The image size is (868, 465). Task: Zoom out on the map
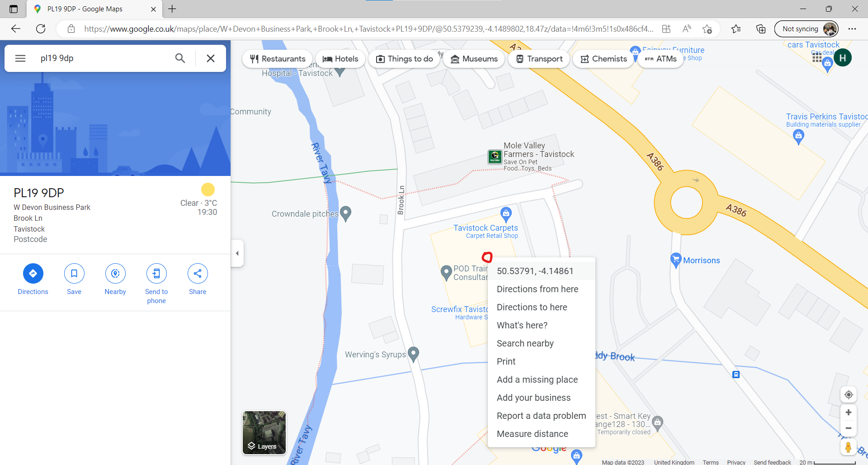pyautogui.click(x=849, y=428)
